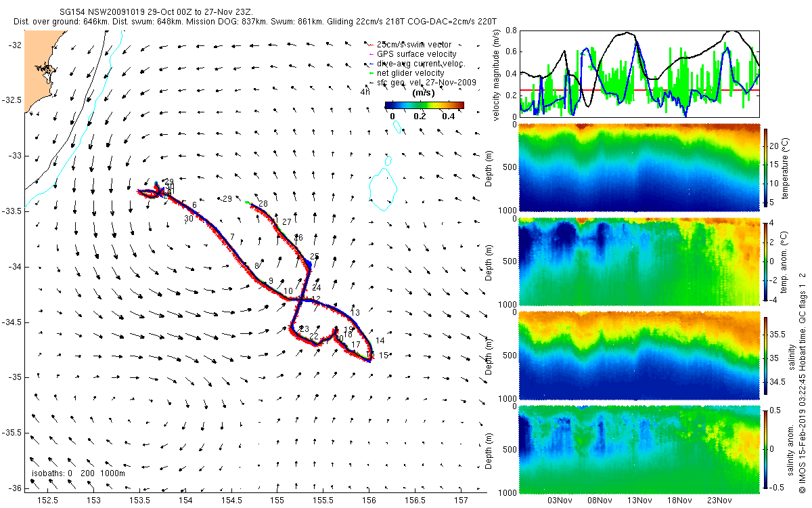This screenshot has height=508, width=812.
Task: Click the day '28' marker on the glider track
Action: click(x=263, y=204)
